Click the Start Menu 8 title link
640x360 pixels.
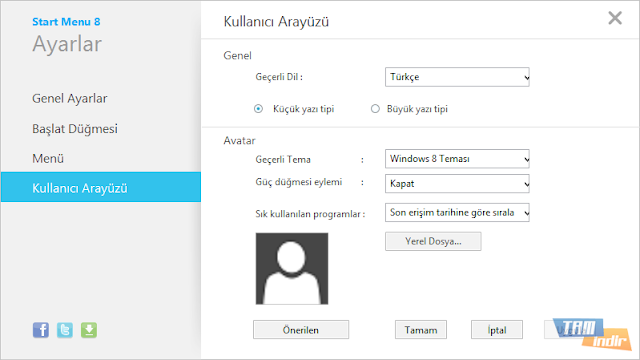pos(66,22)
